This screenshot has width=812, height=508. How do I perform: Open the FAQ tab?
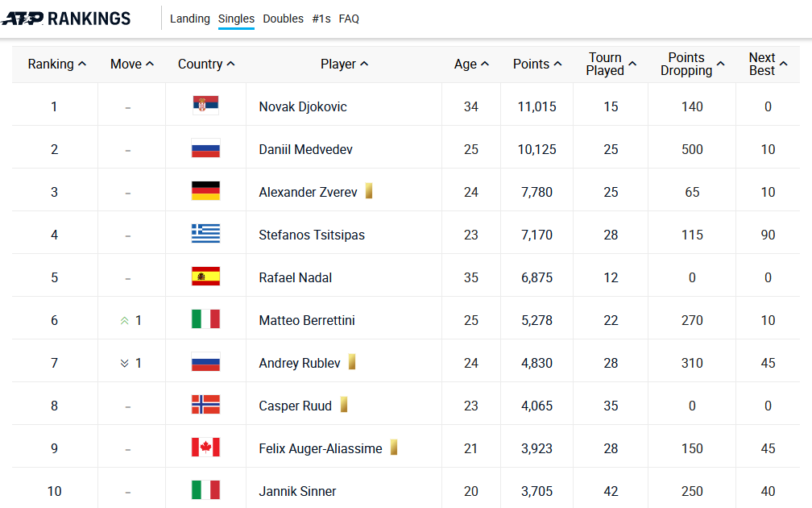(x=349, y=19)
